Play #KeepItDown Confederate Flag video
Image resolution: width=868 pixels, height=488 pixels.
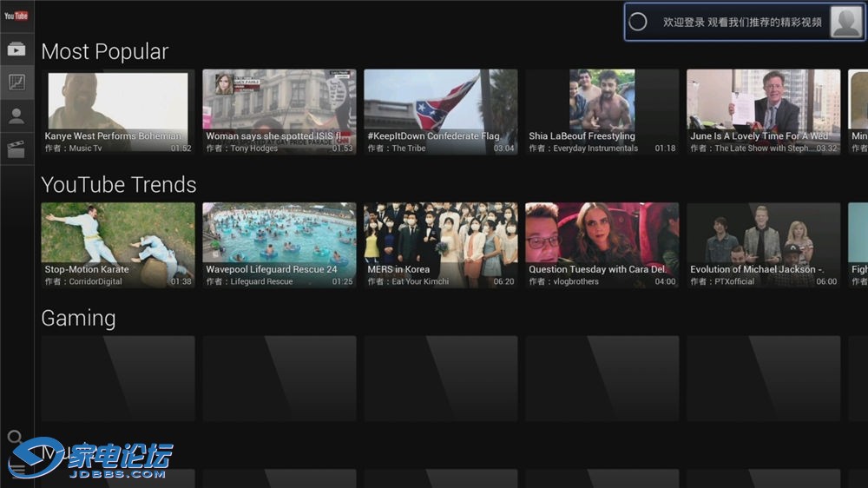pyautogui.click(x=441, y=112)
